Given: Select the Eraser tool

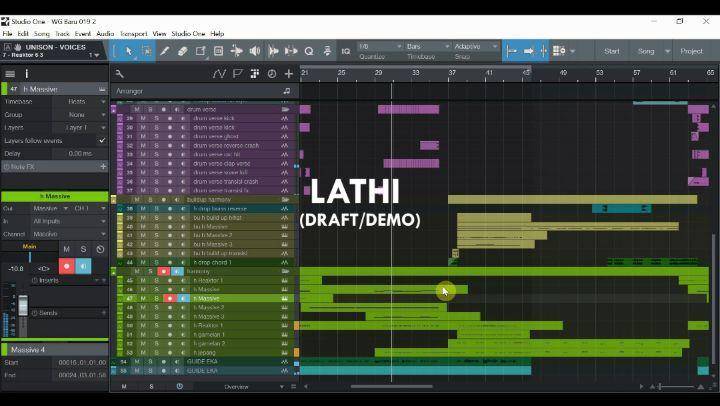Looking at the screenshot, I should 182,51.
